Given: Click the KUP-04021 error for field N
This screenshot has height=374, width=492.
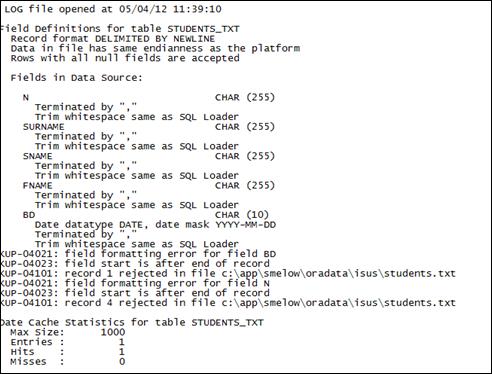Looking at the screenshot, I should click(135, 283).
